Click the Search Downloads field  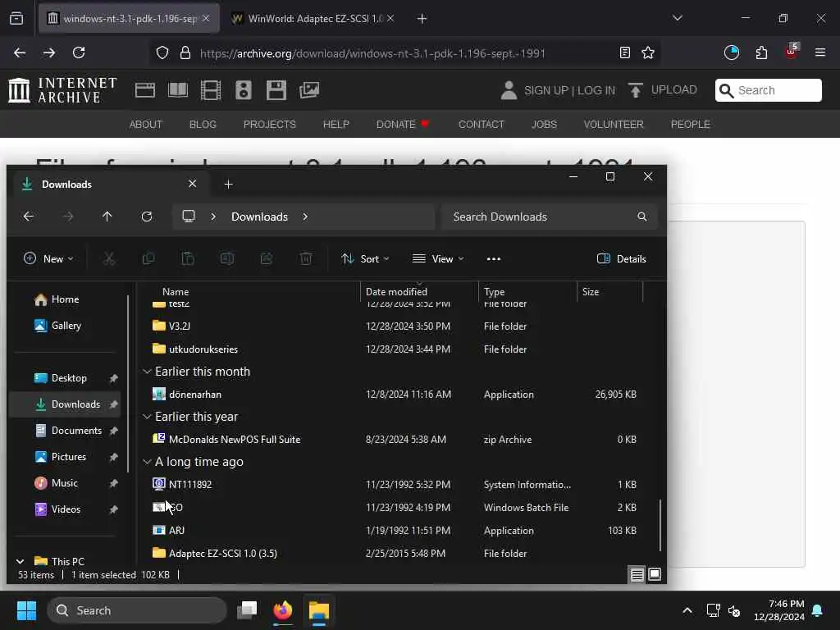point(549,217)
